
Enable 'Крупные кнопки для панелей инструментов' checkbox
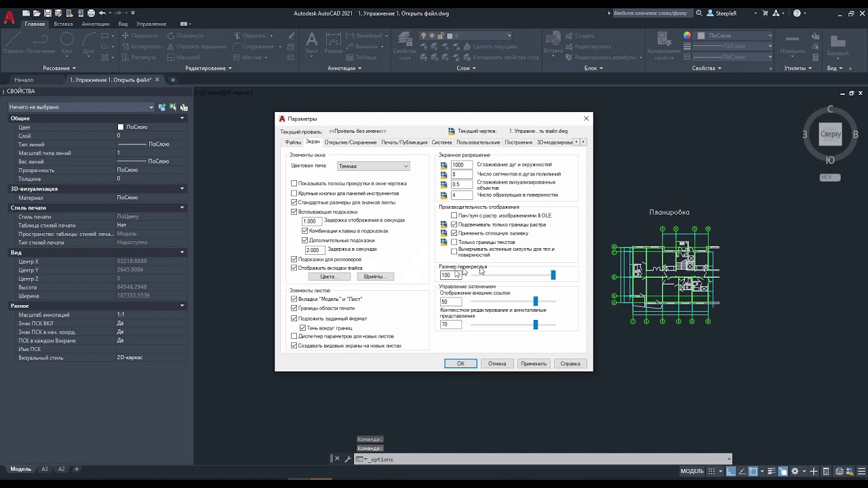coord(294,193)
